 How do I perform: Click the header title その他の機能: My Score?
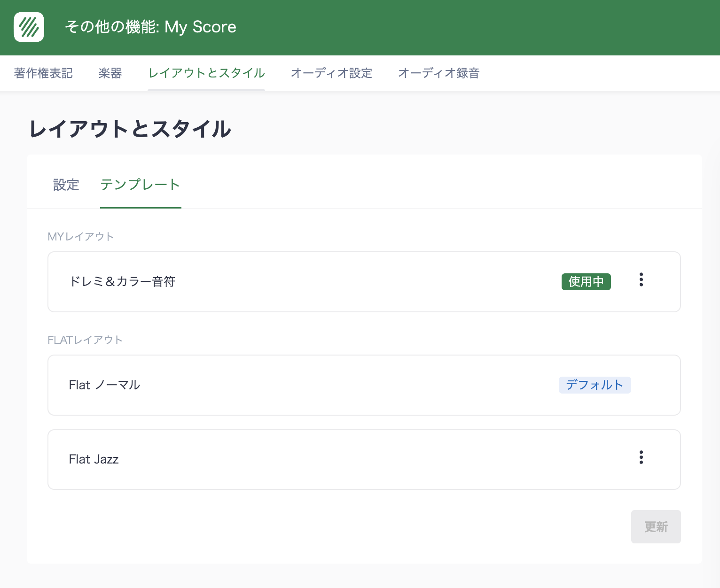click(x=150, y=27)
